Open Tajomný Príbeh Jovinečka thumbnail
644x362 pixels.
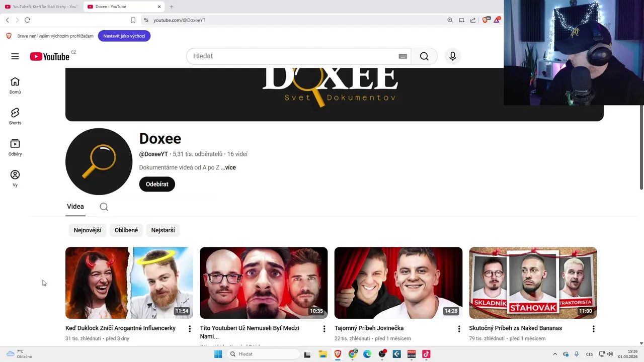tap(398, 283)
